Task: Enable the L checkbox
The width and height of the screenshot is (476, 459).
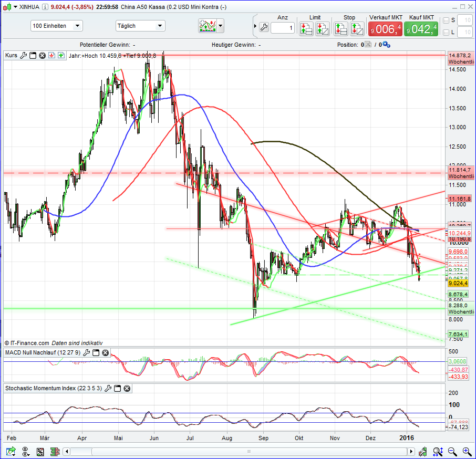Action: pos(446,33)
